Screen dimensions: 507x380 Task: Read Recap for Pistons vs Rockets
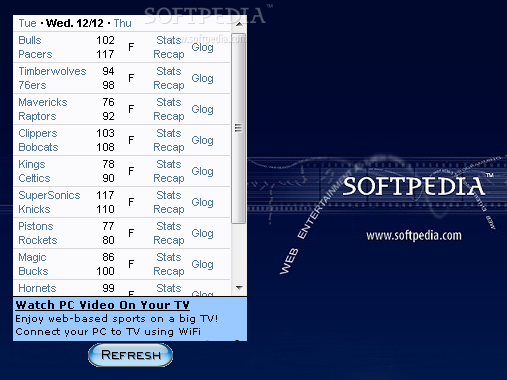click(x=169, y=240)
